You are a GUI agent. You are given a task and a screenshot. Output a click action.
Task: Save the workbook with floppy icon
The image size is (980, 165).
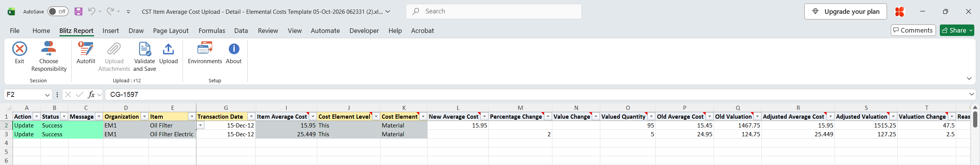[78, 11]
